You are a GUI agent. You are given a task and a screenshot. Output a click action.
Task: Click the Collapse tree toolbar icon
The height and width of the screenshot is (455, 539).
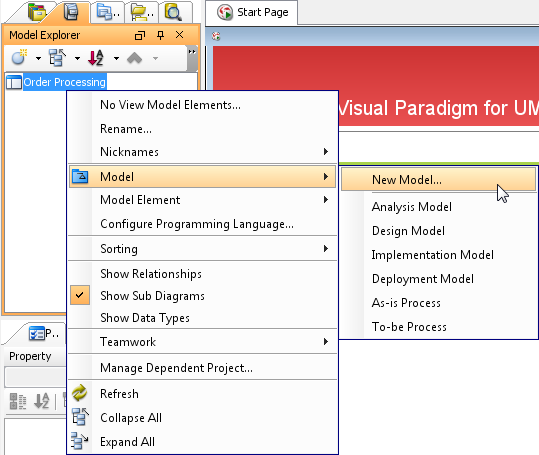[57, 57]
